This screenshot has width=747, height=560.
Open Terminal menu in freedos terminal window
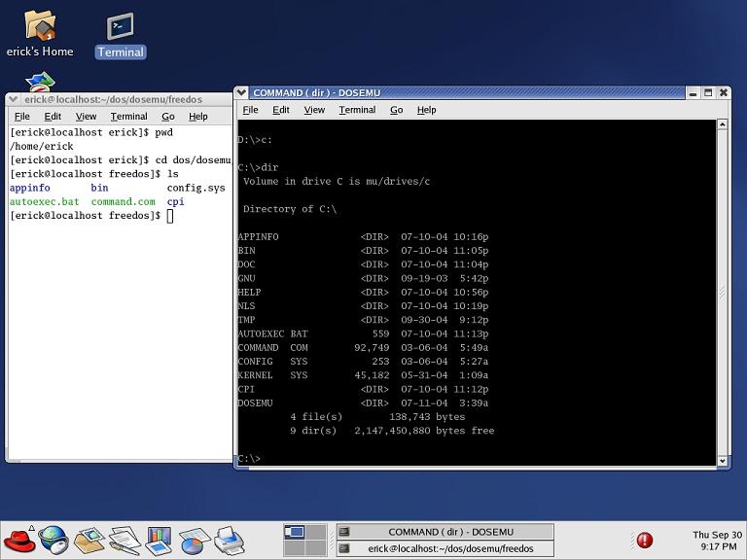[128, 117]
